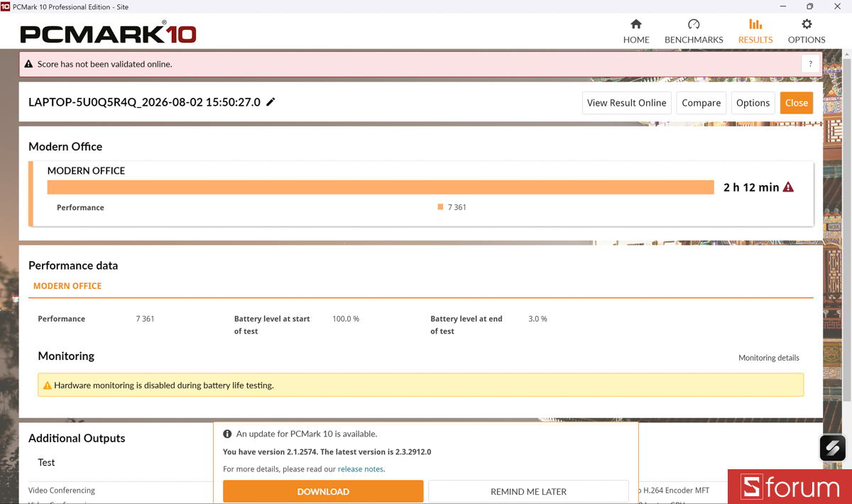Click the 7 361 score in Modern Office card
The height and width of the screenshot is (504, 852).
[x=457, y=207]
